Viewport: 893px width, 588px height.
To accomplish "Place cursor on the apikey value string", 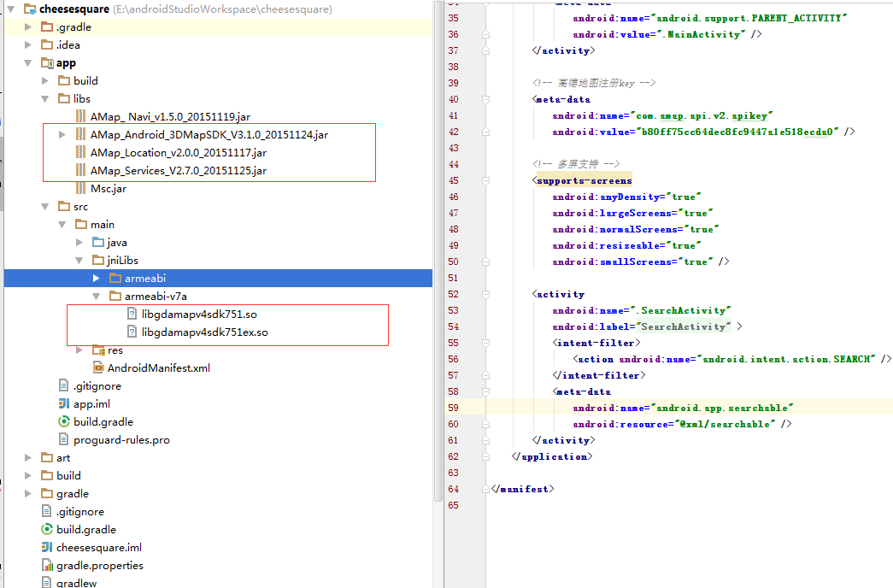I will [x=737, y=132].
